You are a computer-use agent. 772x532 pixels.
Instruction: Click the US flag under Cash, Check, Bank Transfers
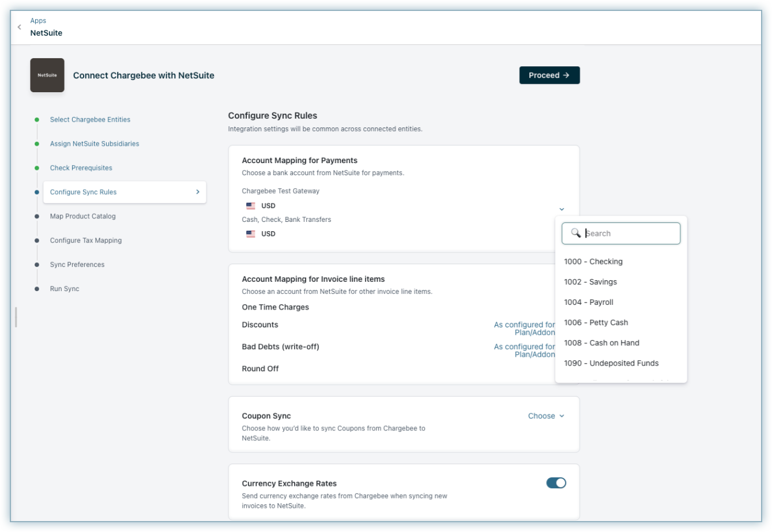[x=250, y=234]
